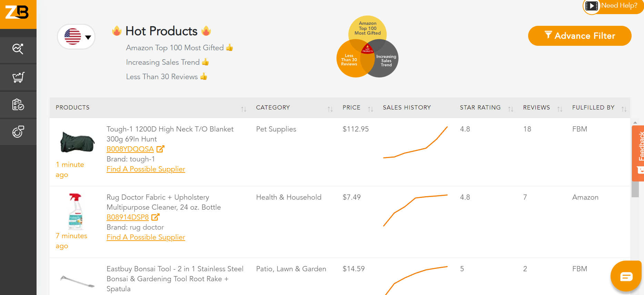Viewport: 644px width, 295px height.
Task: Click the ZB logo icon
Action: tap(17, 13)
